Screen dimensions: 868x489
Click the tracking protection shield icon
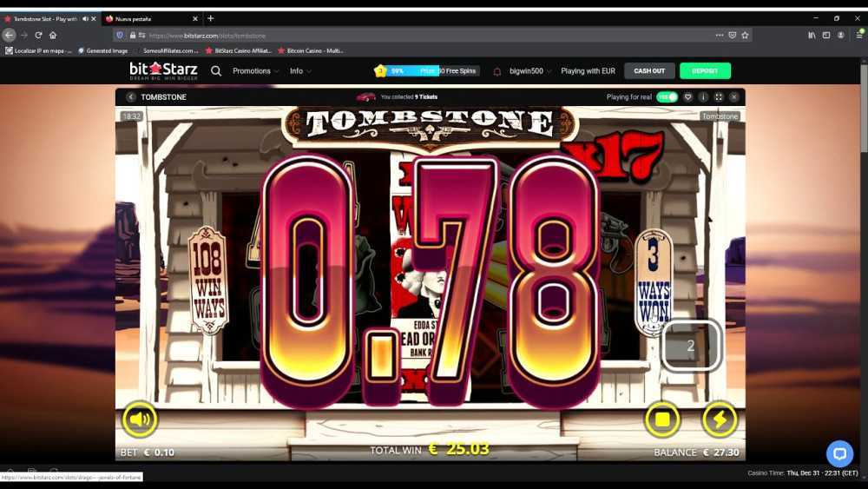click(x=120, y=35)
